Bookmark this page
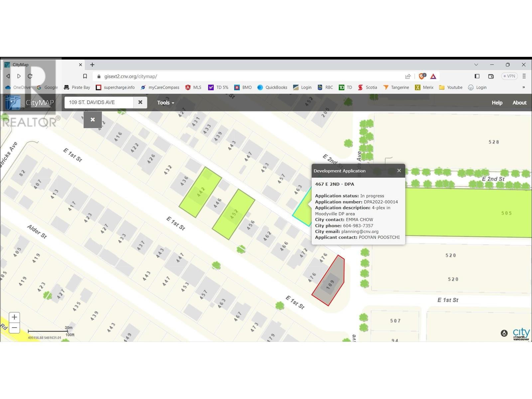 (85, 76)
